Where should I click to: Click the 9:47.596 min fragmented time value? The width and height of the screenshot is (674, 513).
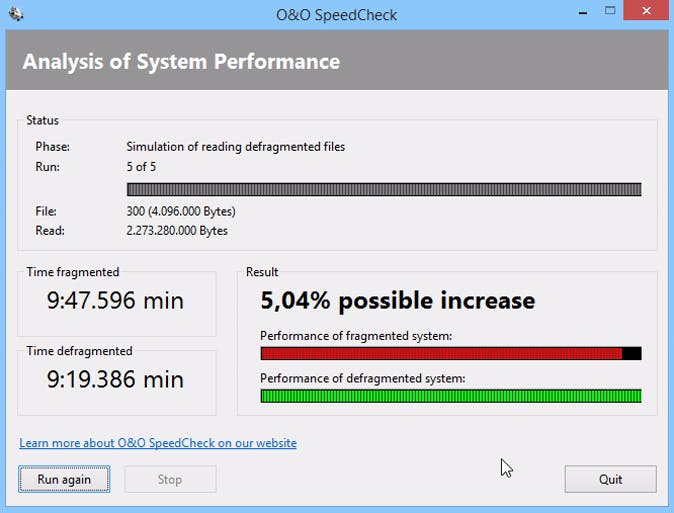point(115,300)
